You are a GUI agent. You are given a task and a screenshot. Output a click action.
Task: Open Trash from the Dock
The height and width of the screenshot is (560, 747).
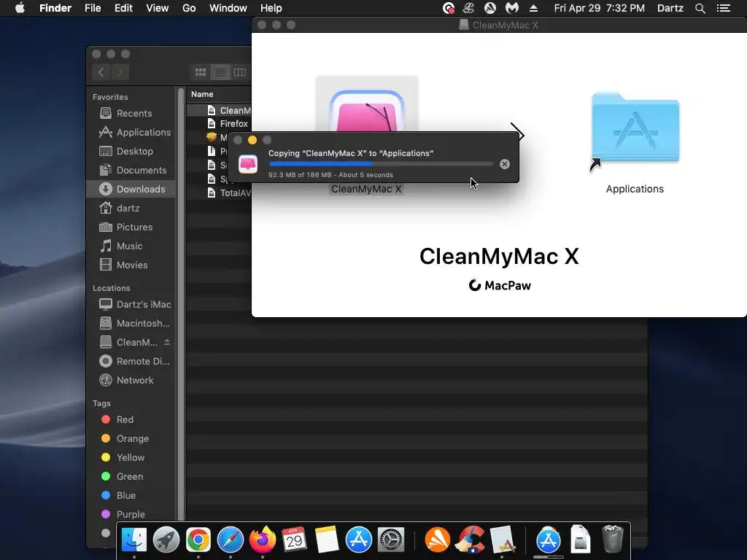pyautogui.click(x=613, y=539)
